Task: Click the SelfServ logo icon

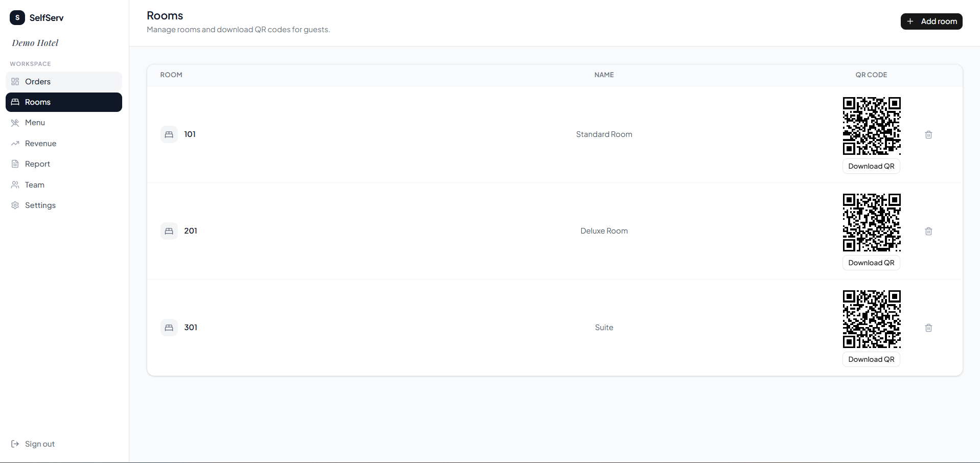Action: click(17, 17)
